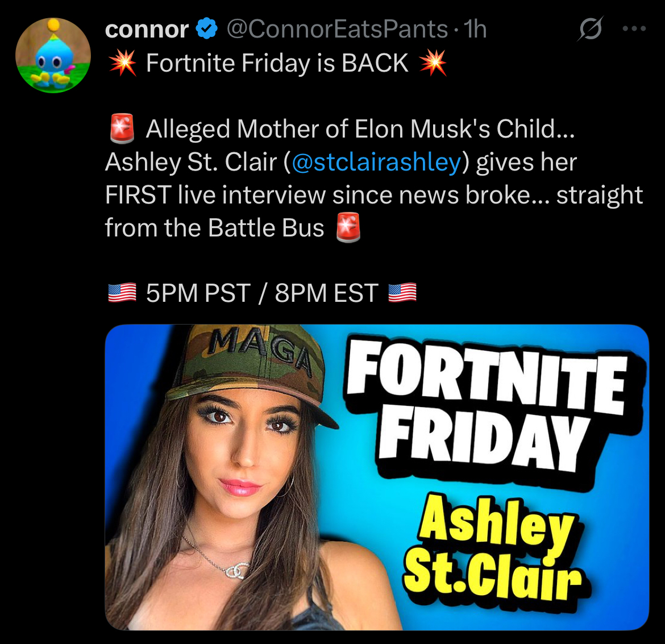Click the Grok slashed-circle icon

[x=590, y=28]
